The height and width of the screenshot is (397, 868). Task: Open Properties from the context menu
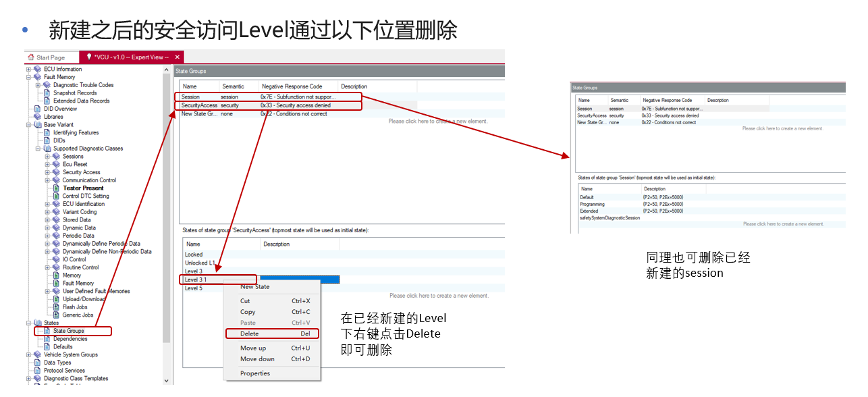255,373
